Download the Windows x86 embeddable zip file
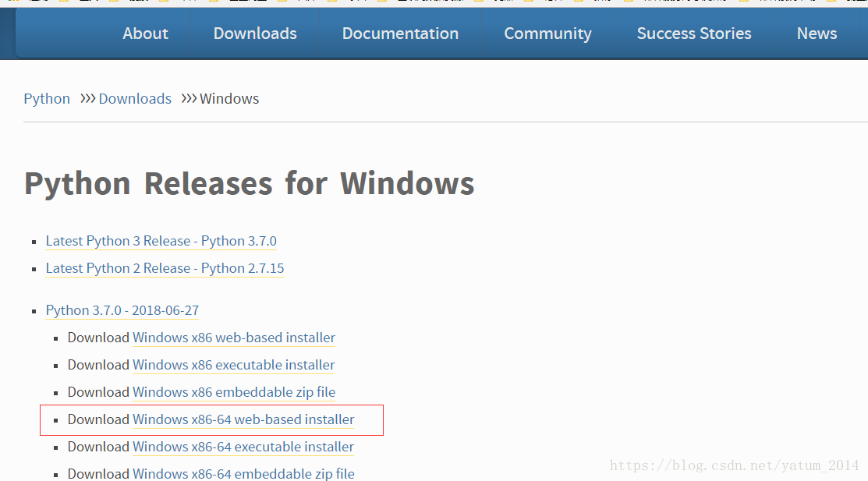Viewport: 868px width, 481px height. pos(233,392)
